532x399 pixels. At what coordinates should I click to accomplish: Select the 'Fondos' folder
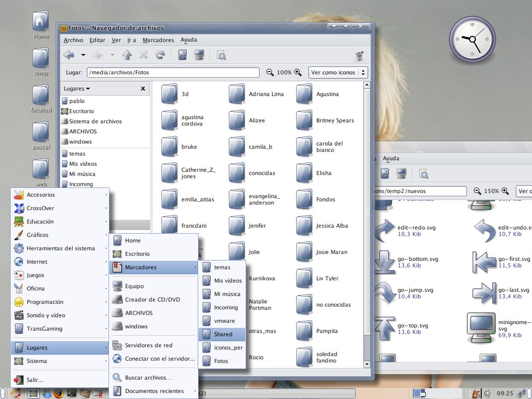point(315,199)
